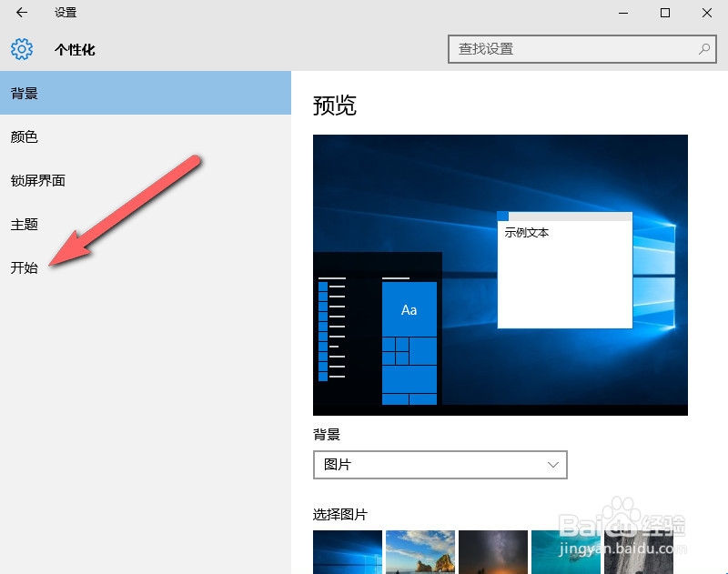Maximize the 设置 window
The height and width of the screenshot is (574, 728).
tap(665, 13)
